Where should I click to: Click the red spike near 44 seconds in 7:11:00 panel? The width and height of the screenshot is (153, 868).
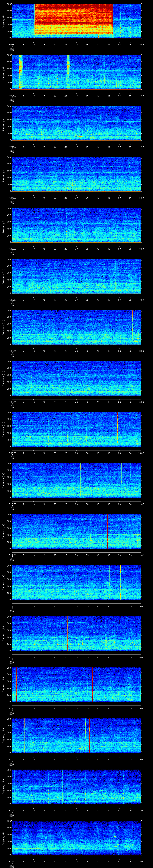108,531
